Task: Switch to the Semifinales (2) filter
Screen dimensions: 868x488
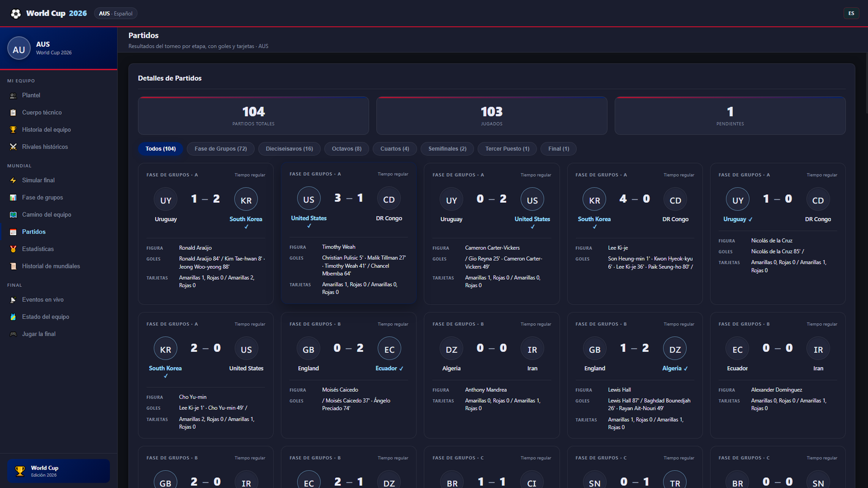Action: 447,149
